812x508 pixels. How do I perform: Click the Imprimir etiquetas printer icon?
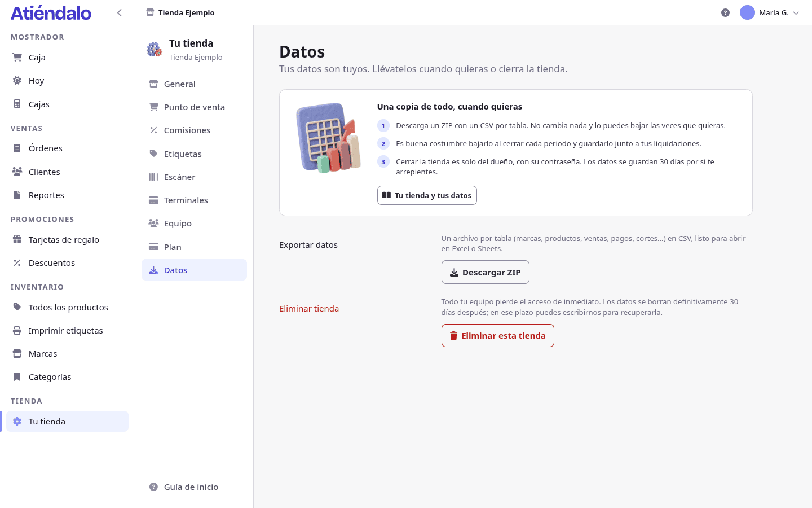pos(17,330)
